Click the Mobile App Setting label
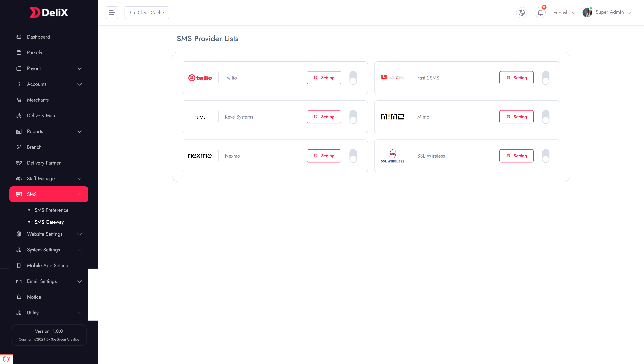 [47, 266]
